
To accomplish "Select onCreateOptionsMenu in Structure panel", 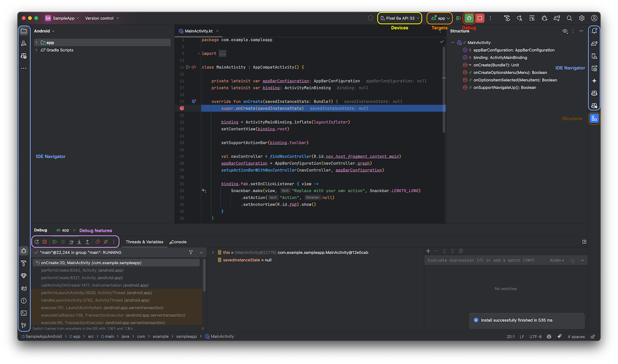I will (510, 73).
